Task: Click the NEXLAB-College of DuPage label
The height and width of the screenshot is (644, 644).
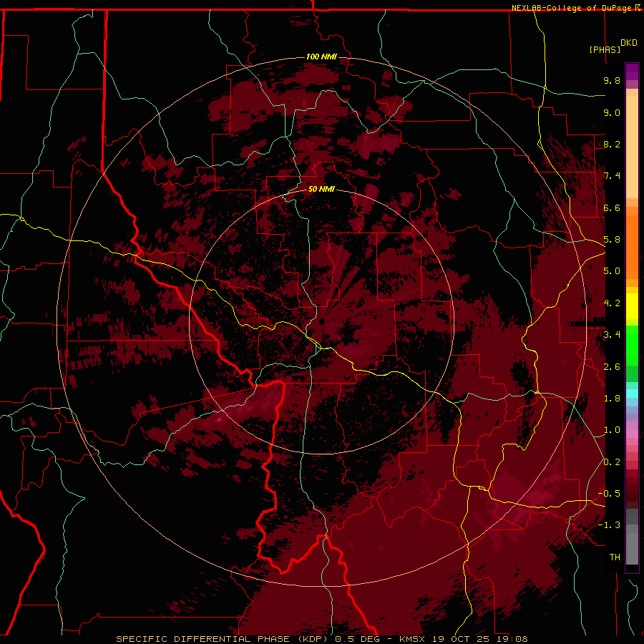Action: tap(571, 8)
